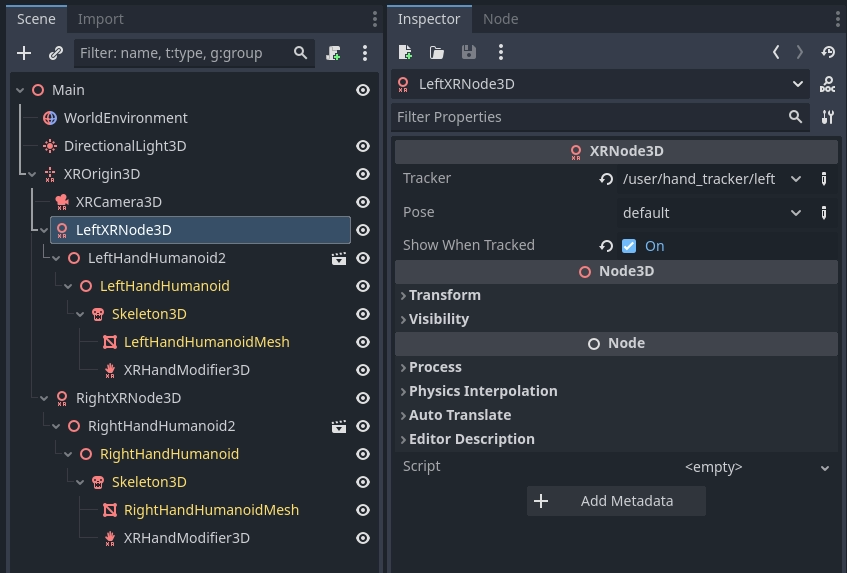Open scene icon for LeftHandHumanoid2 in editor

tap(339, 258)
